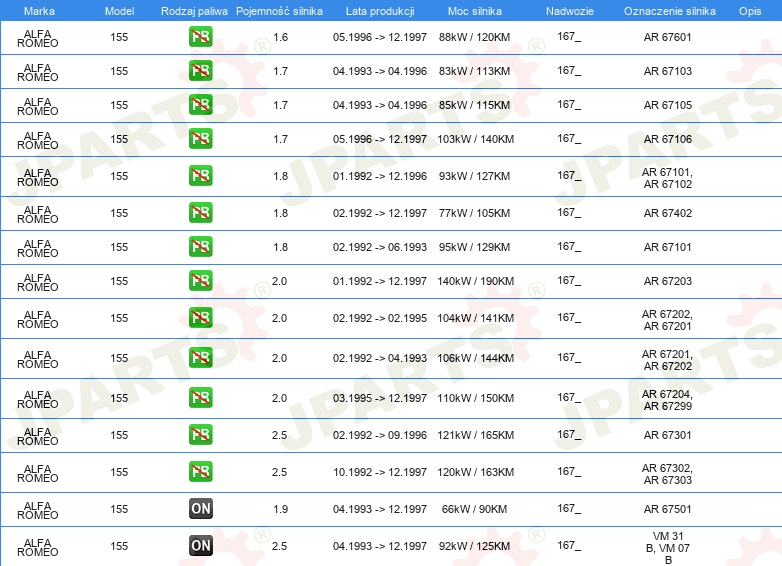Click model 155 in the AR 67501 row

click(x=119, y=509)
